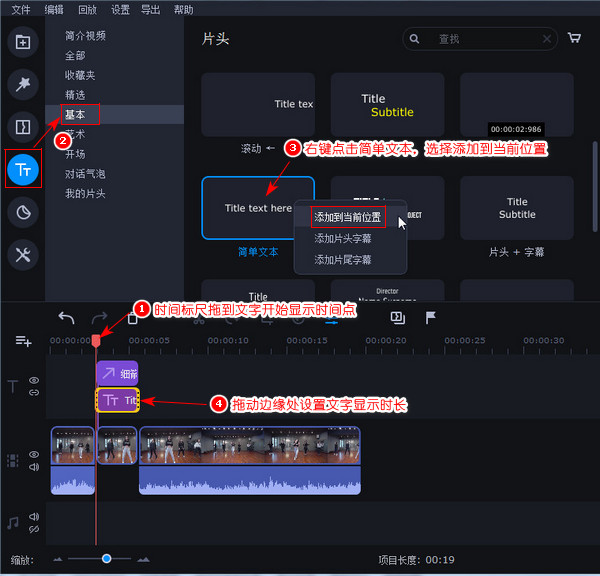Select the 我的片头 category
Viewport: 600px width, 576px height.
(x=85, y=193)
